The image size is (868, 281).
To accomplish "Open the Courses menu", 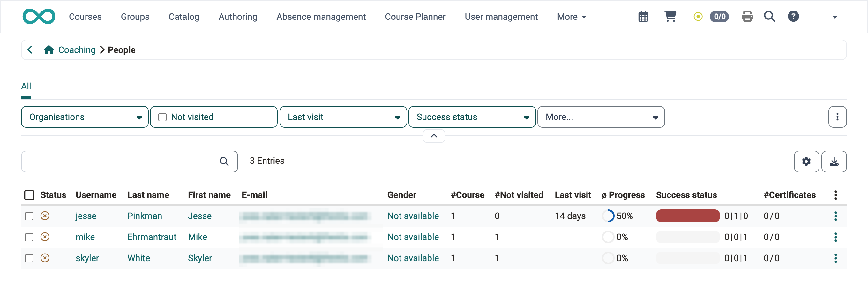I will 85,17.
